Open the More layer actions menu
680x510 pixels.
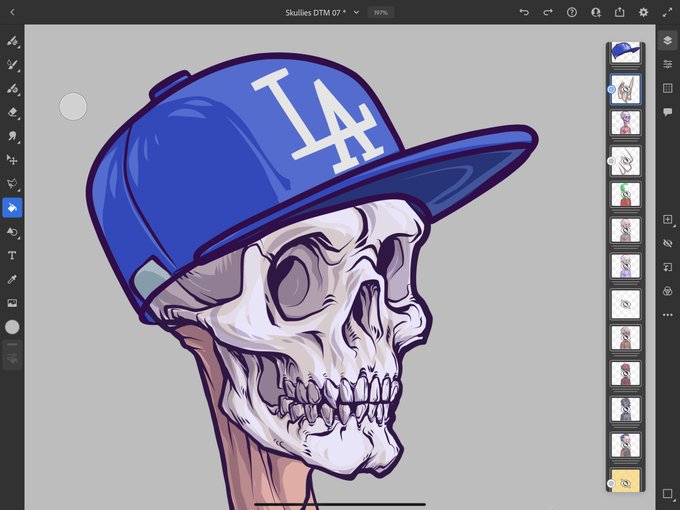point(668,315)
